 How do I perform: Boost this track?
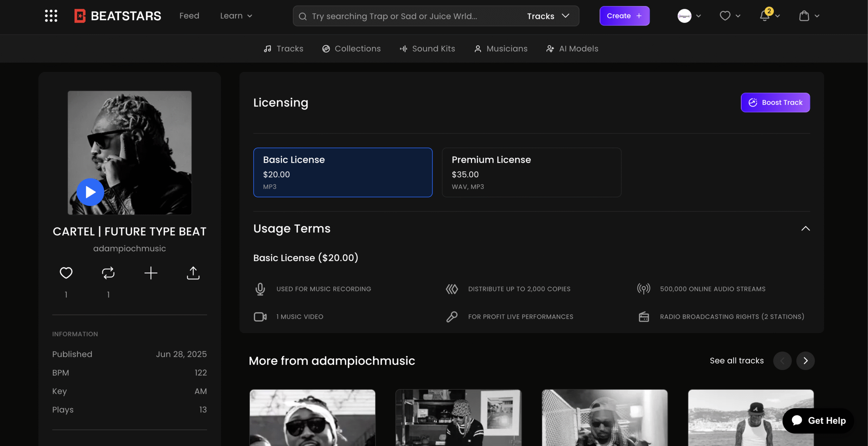(x=775, y=102)
